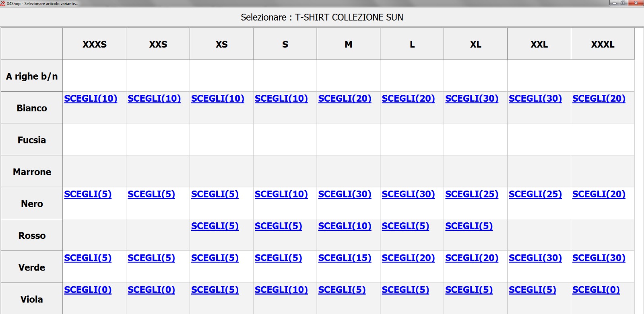Choose Nero in size XXS
This screenshot has height=314, width=644.
click(151, 194)
